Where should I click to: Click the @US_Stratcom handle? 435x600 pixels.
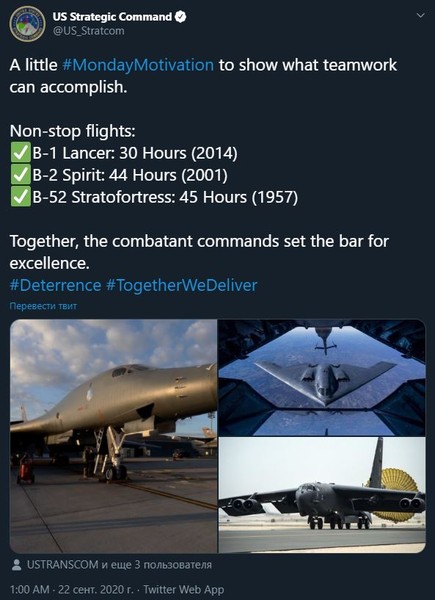point(88,31)
